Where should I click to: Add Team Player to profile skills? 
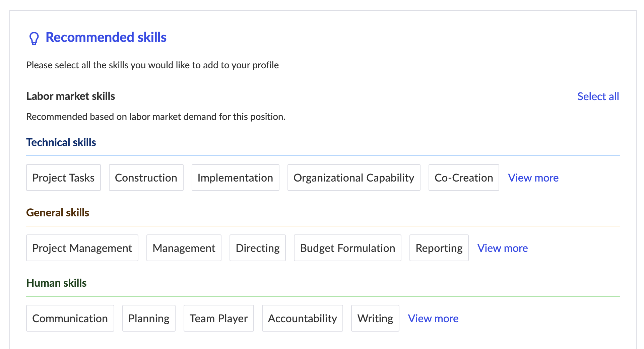218,318
